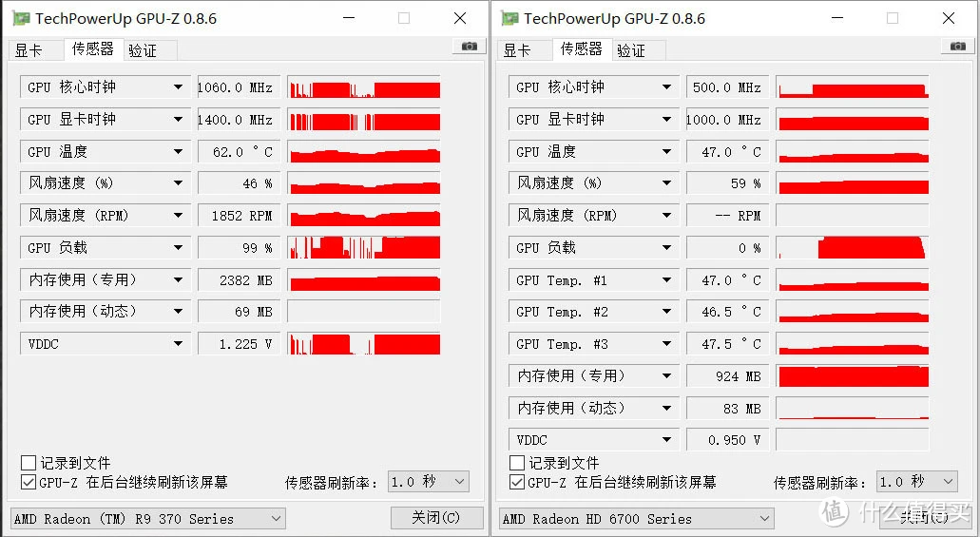Open refresh rate 1.0 秒 dropdown in right window
This screenshot has height=537, width=980.
(x=917, y=481)
